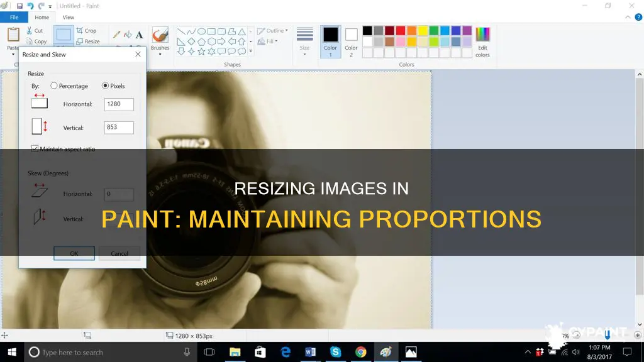Select the Pixels radio button

point(105,85)
